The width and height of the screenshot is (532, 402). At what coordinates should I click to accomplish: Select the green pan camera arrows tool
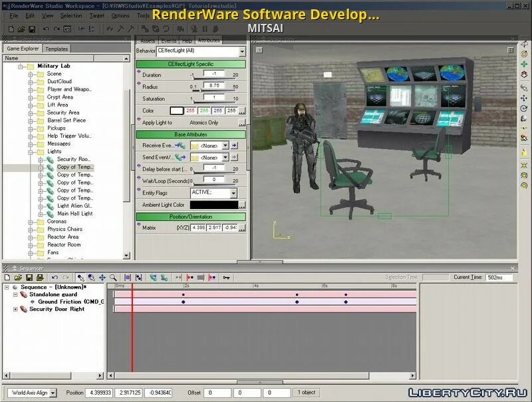pyautogui.click(x=524, y=64)
